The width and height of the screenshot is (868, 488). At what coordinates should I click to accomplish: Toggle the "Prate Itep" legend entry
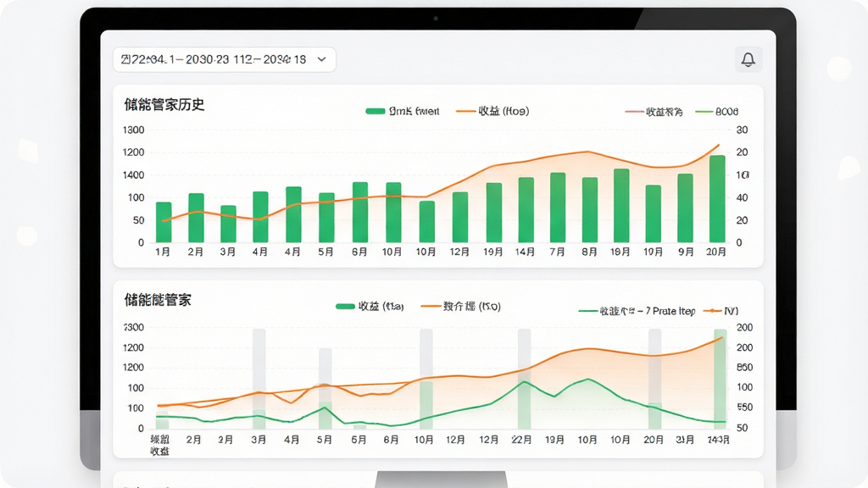click(637, 311)
